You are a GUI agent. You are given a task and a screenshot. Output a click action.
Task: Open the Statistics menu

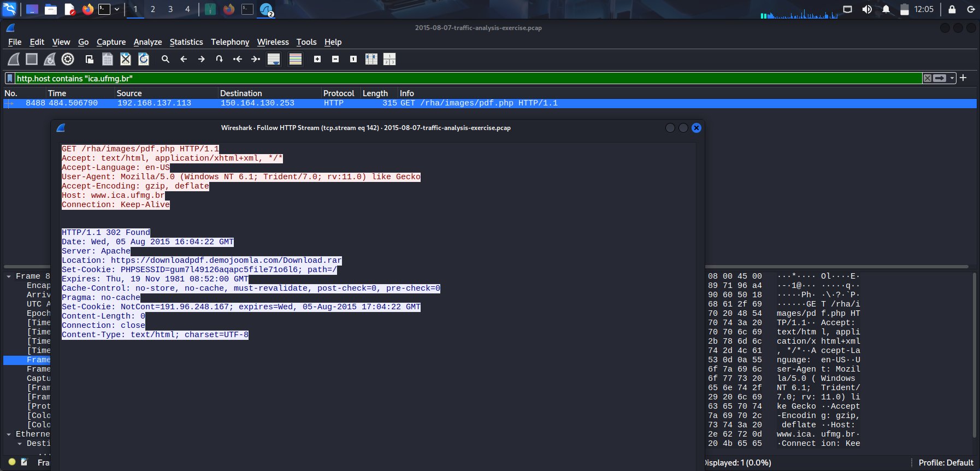[x=186, y=42]
